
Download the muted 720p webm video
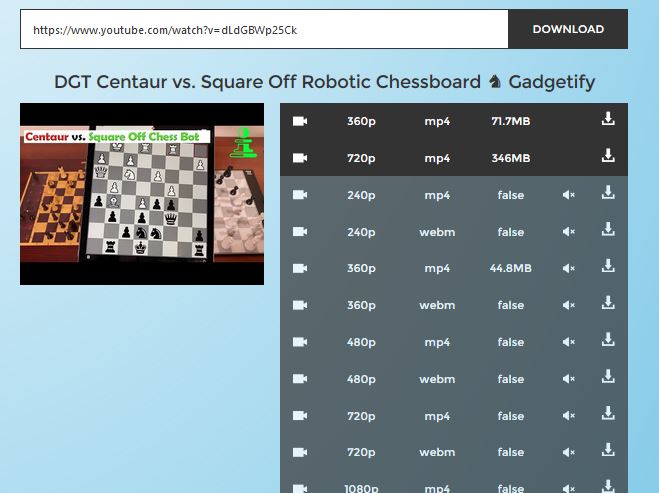pos(608,450)
